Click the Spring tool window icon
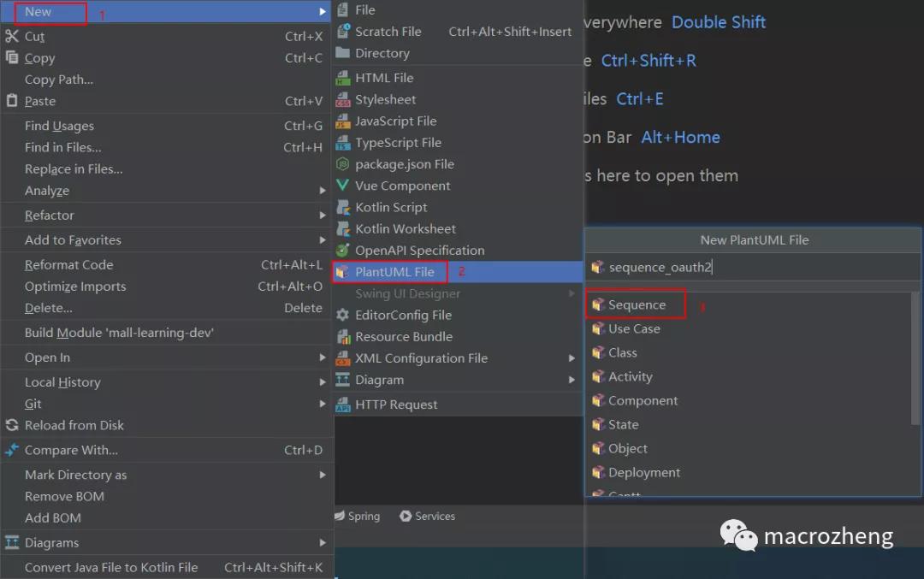Screen dimensions: 924x579 [x=340, y=516]
